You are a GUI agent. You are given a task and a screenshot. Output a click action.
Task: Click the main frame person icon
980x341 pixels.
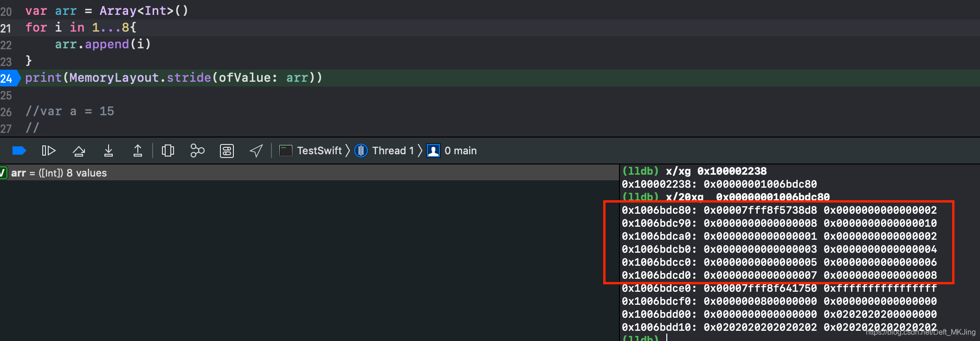coord(433,151)
